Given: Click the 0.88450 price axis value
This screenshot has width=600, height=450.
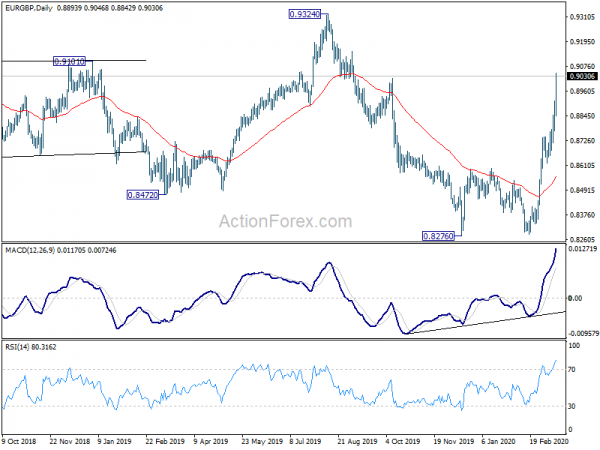Looking at the screenshot, I should (x=582, y=116).
